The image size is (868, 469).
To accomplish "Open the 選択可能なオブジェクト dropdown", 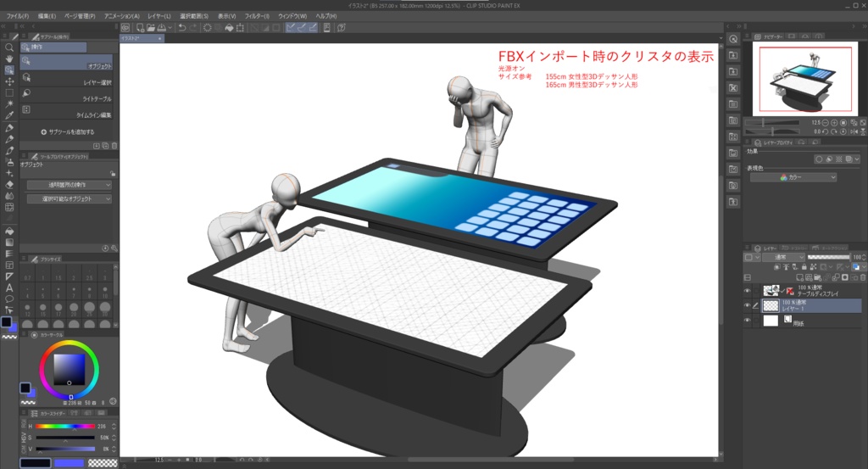I will pos(70,198).
